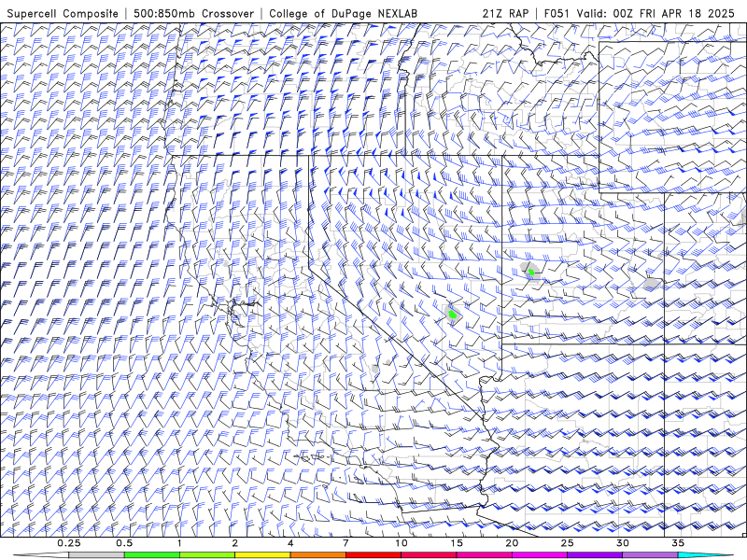Click the '7' color bar tick label
This screenshot has height=560, width=747.
(x=345, y=543)
